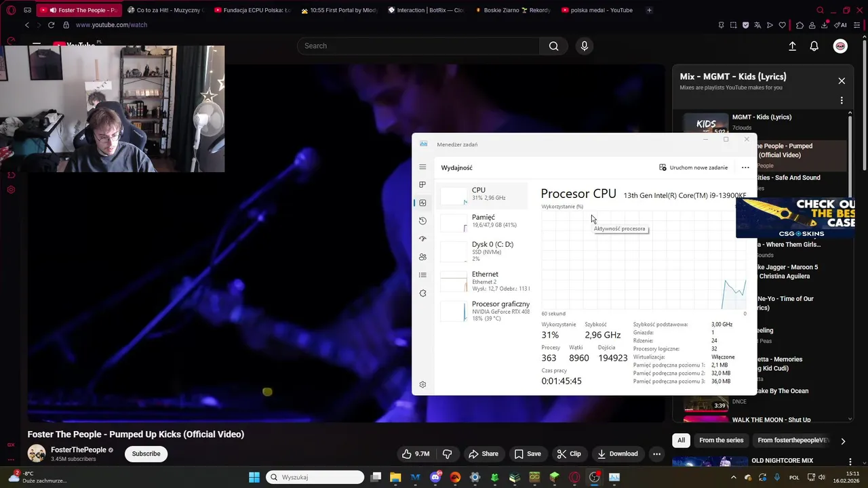Open FosterThePeople channel avatar
Image resolution: width=868 pixels, height=488 pixels.
point(37,453)
